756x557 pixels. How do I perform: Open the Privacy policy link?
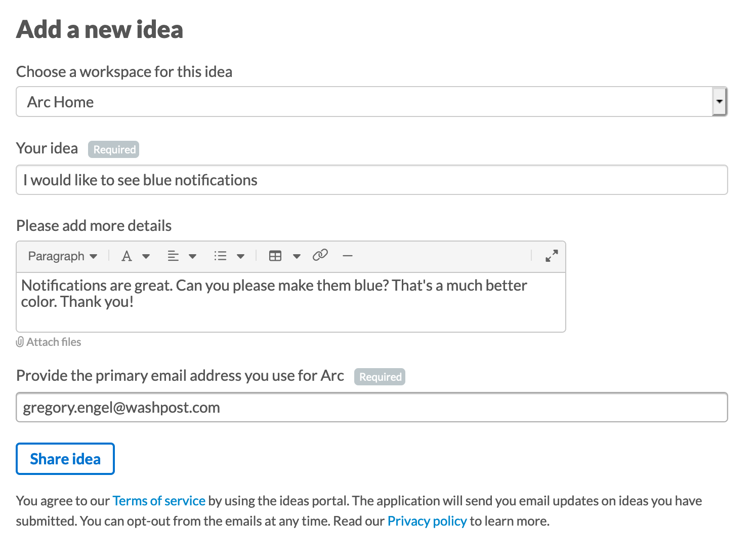click(427, 521)
